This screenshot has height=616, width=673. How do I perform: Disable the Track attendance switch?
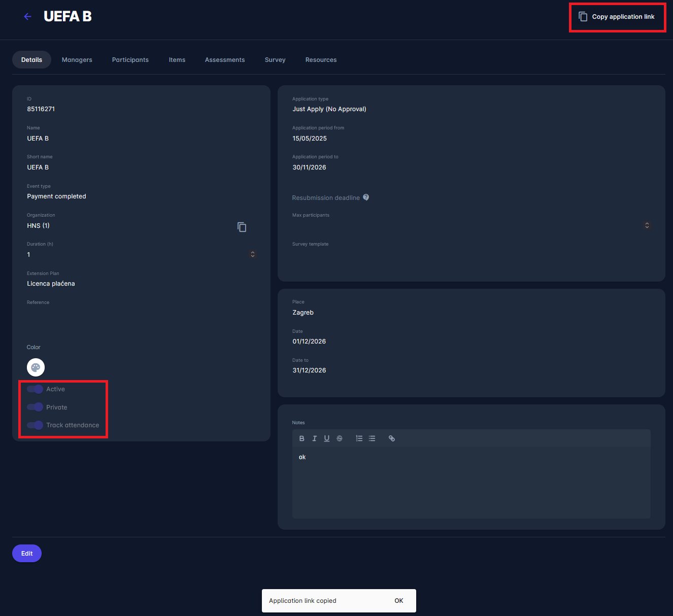pos(35,425)
